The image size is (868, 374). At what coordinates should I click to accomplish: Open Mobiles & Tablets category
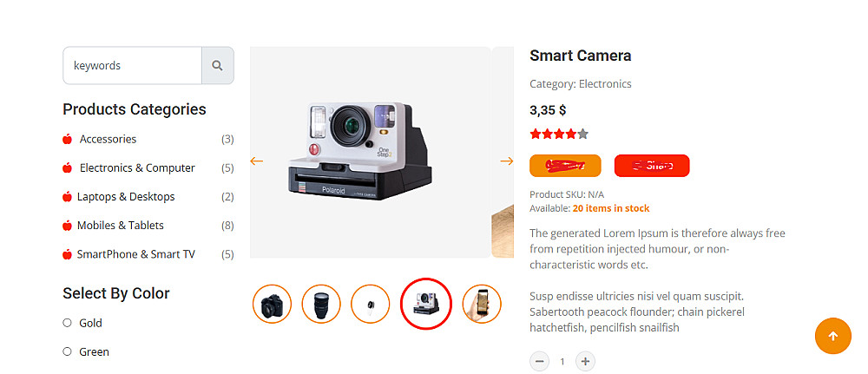tap(120, 226)
